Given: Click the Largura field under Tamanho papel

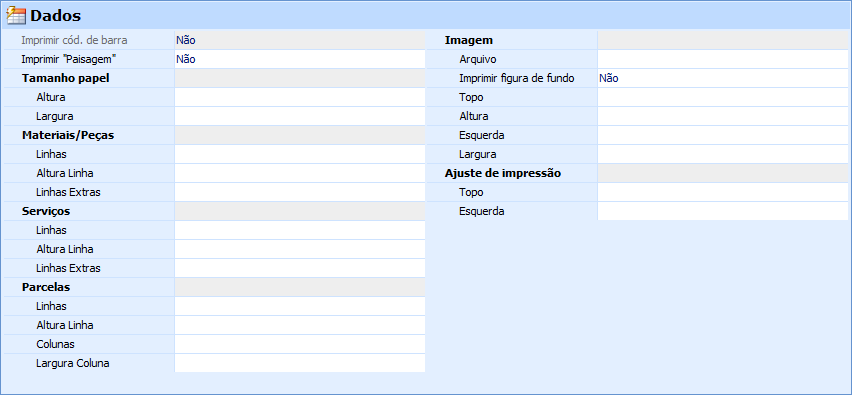Looking at the screenshot, I should [x=299, y=116].
